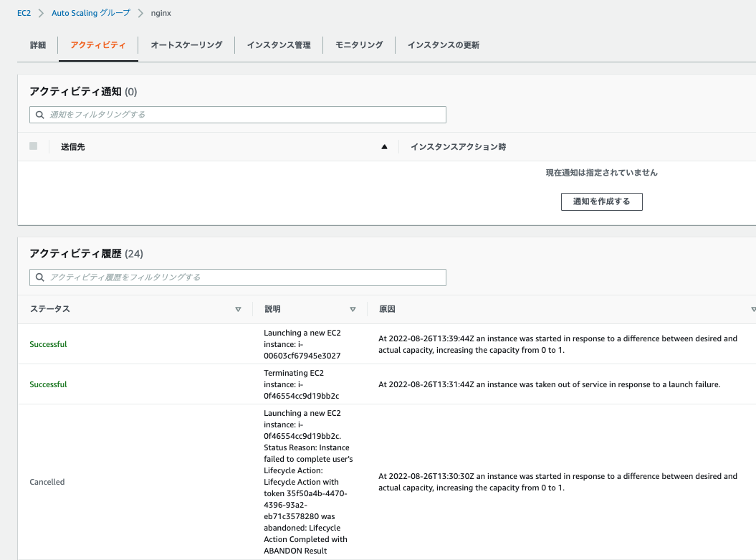Open the ステータス column filter dropdown
Screen dimensions: 756x560
click(x=238, y=309)
